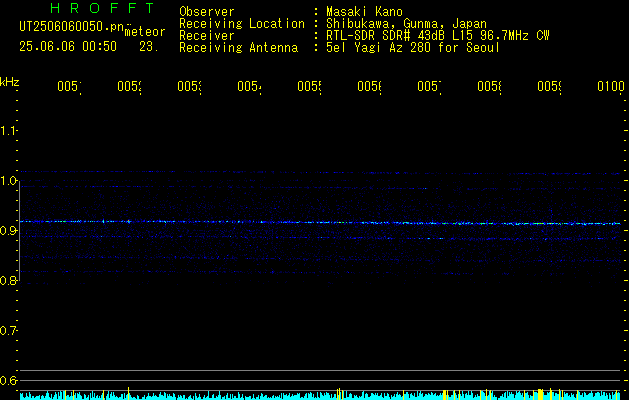Click the time label before 0100
Viewport: 629px width, 400px height.
point(550,87)
